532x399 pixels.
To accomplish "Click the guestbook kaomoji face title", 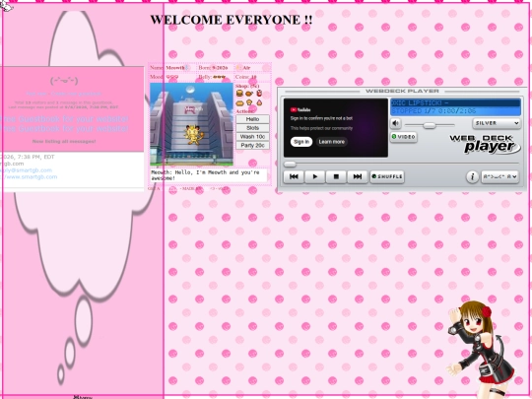I will [64, 81].
